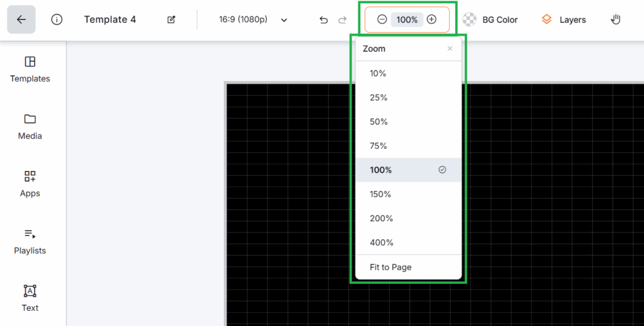Screen dimensions: 644x326
Task: Click the redo arrow icon
Action: coord(343,20)
